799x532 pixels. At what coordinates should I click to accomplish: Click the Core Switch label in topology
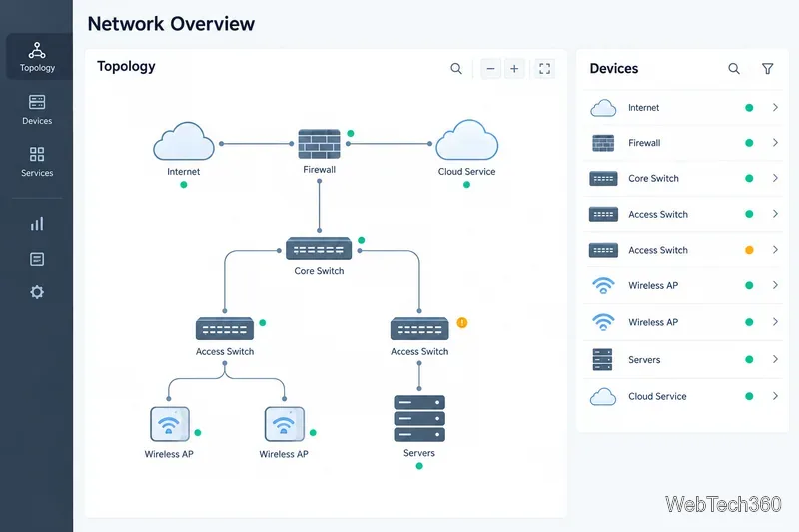click(x=319, y=271)
